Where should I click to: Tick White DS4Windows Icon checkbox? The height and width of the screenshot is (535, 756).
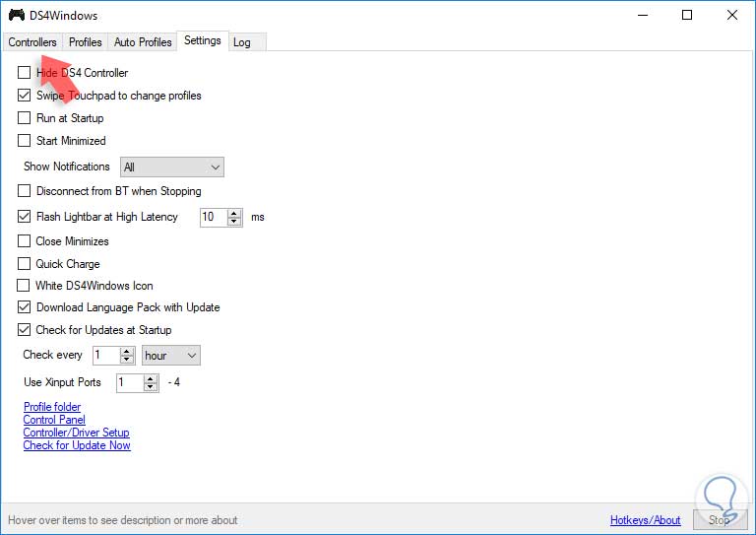click(24, 285)
